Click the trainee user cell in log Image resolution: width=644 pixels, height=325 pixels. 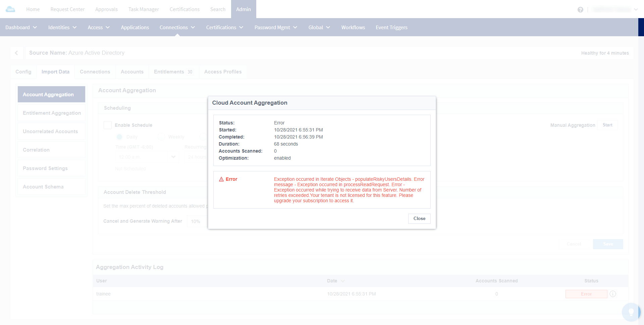pyautogui.click(x=103, y=294)
